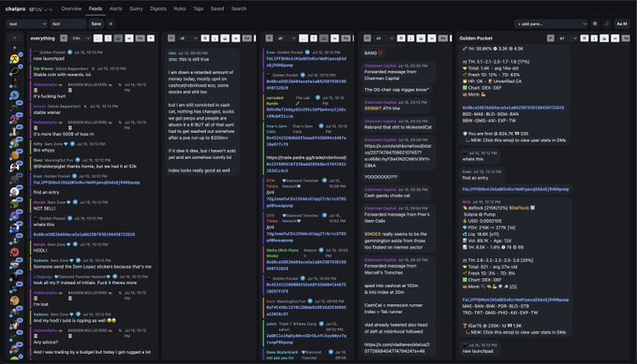Click the 'everything' pane title
The width and height of the screenshot is (637, 364).
(x=42, y=38)
